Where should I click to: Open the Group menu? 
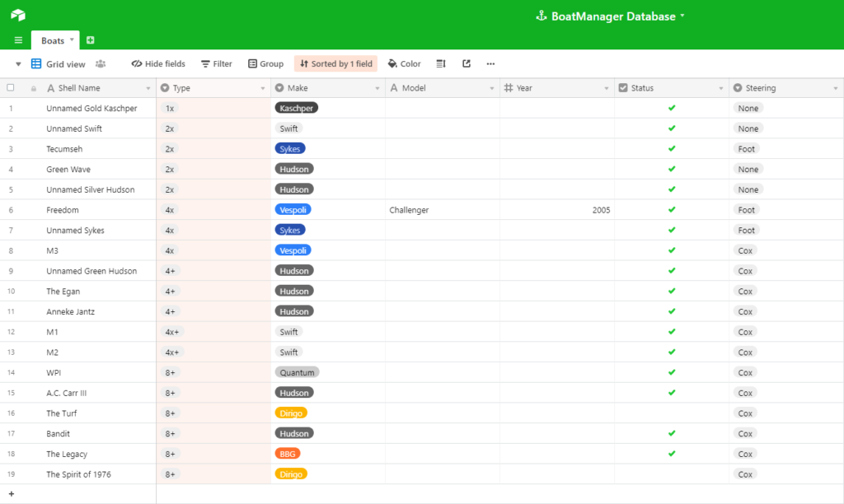click(x=266, y=63)
